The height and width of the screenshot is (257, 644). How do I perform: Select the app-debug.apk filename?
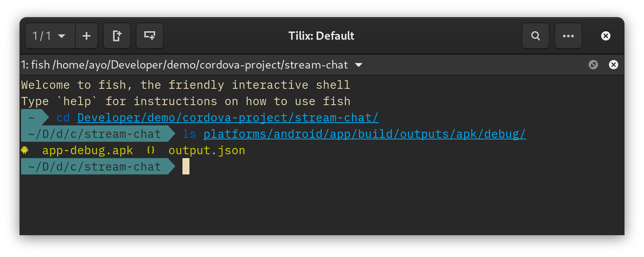(88, 150)
